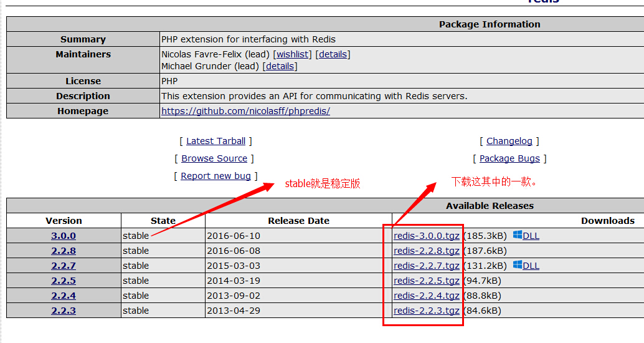Download the redis-3.0.0.tgz file
This screenshot has width=644, height=343.
pos(426,236)
